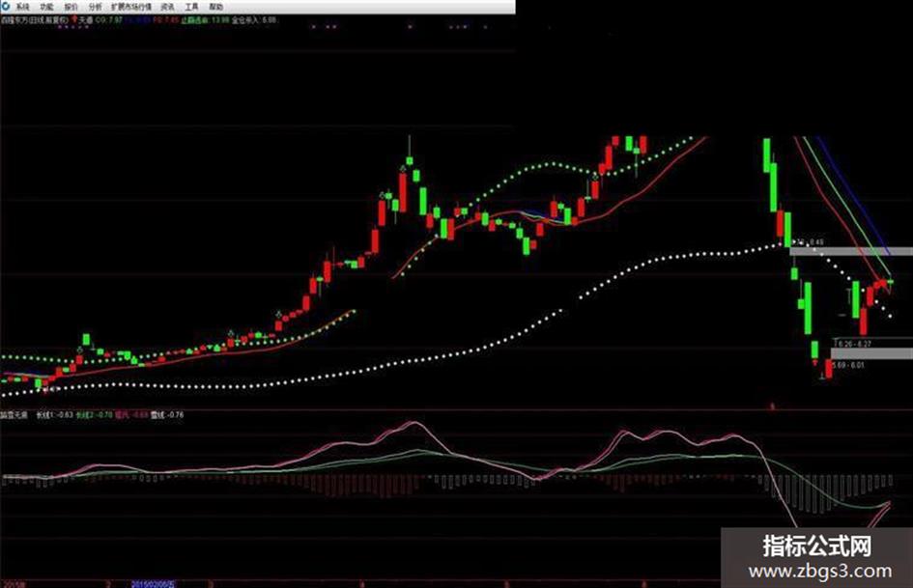
Task: Open the 系统 menu
Action: [x=22, y=7]
